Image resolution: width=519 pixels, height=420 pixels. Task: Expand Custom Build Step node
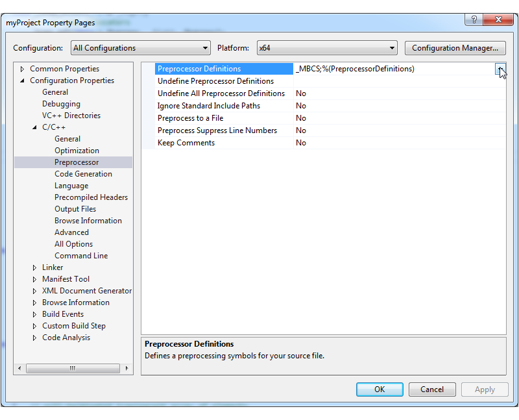point(34,326)
